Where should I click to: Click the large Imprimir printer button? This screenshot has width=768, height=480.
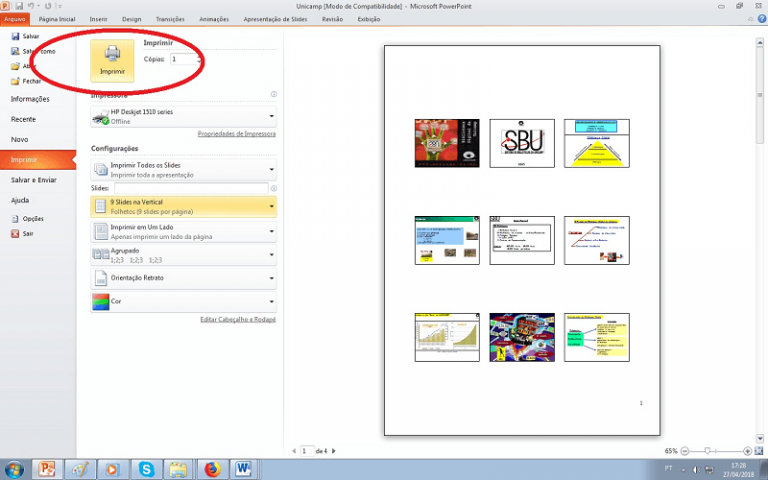(112, 60)
